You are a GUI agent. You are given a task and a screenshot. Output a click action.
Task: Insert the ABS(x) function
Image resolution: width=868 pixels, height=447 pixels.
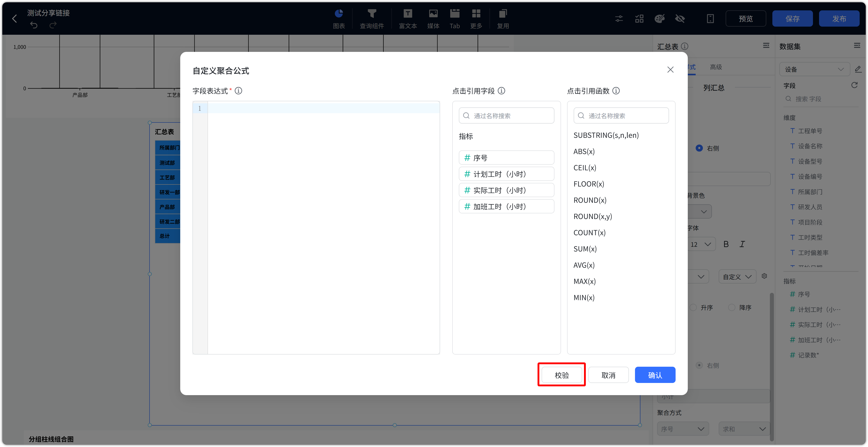pos(584,151)
